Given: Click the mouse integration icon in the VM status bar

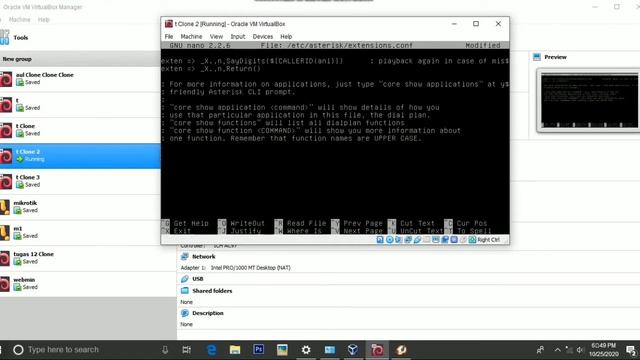Looking at the screenshot, I should (463, 240).
